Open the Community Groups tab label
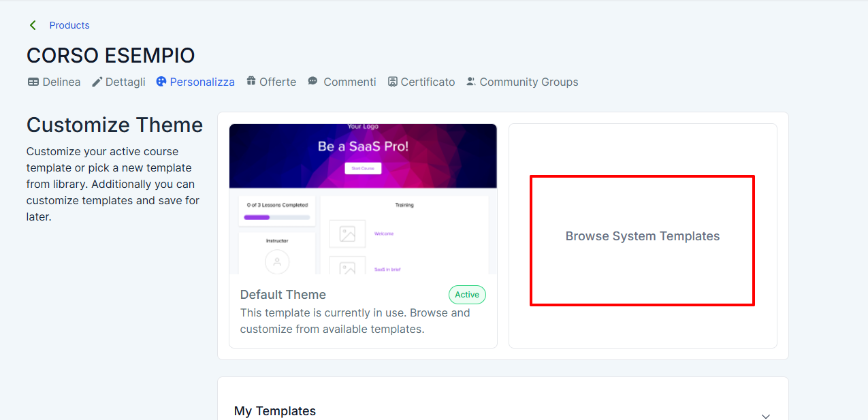This screenshot has height=420, width=868. click(x=528, y=82)
